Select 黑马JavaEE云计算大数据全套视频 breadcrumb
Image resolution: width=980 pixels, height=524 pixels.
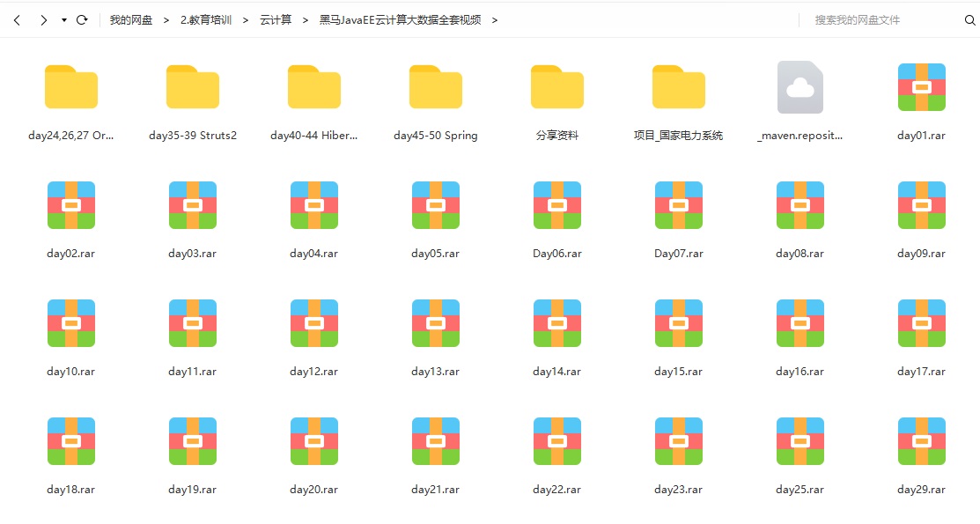(x=400, y=20)
